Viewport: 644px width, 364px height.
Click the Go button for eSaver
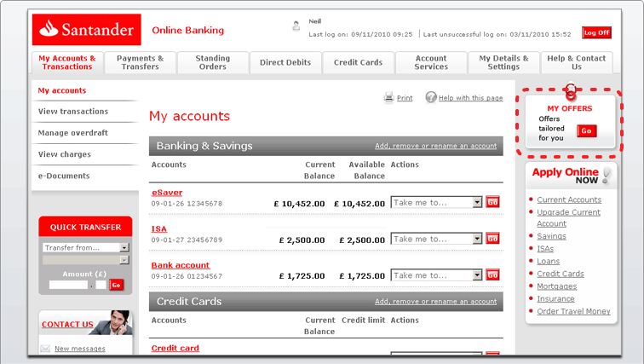[x=492, y=202]
